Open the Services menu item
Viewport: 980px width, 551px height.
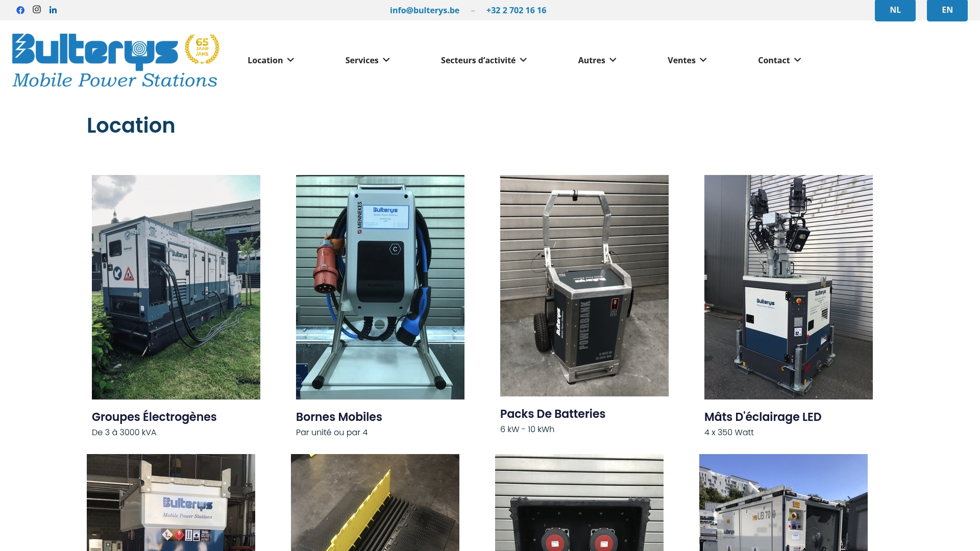(361, 60)
